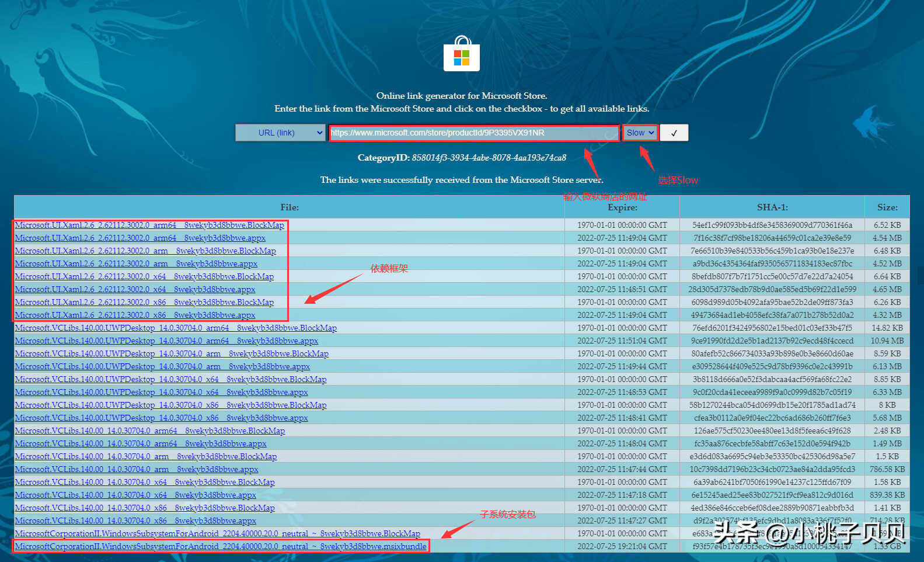Open VCLibs.140.00.UWPDesktop x86 BlockMap link
The image size is (924, 562).
point(170,405)
